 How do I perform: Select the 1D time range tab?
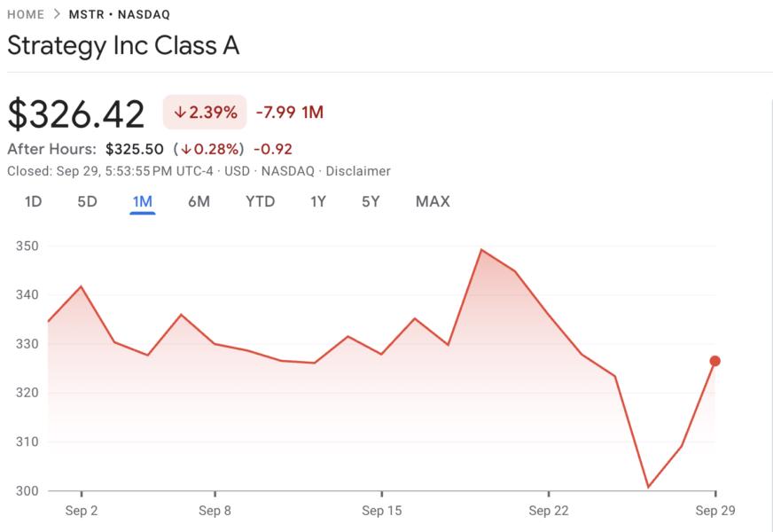(33, 201)
